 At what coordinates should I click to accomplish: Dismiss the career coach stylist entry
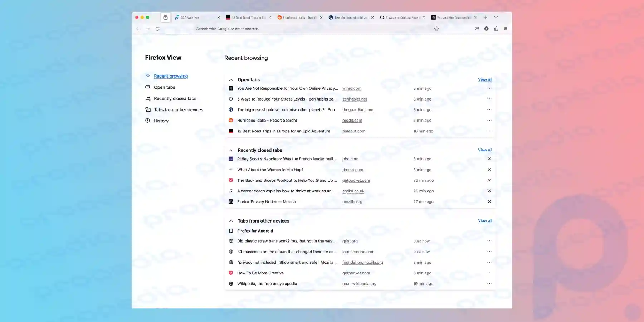pos(489,191)
